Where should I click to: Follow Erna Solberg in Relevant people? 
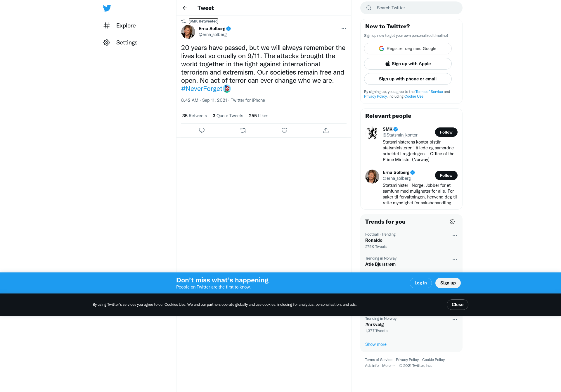(446, 175)
